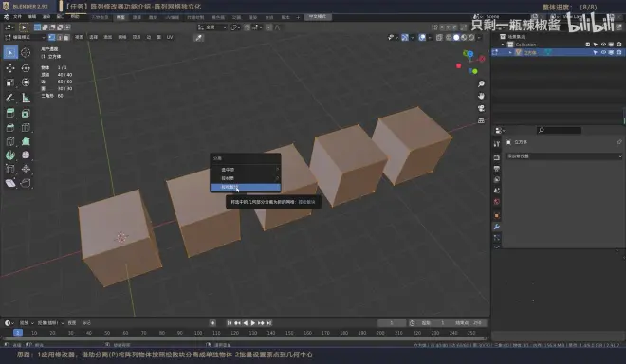Image resolution: width=626 pixels, height=364 pixels.
Task: Enable vertex select mode
Action: [x=52, y=37]
